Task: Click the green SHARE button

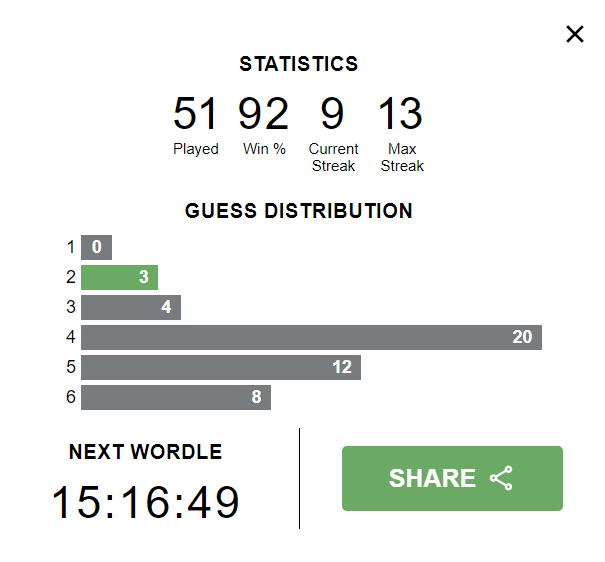Action: tap(452, 478)
